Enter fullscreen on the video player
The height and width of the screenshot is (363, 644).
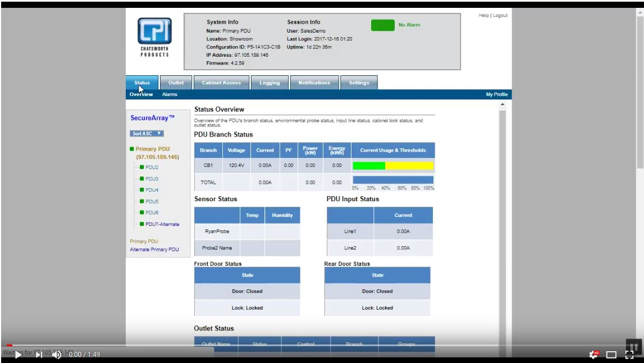tap(629, 355)
